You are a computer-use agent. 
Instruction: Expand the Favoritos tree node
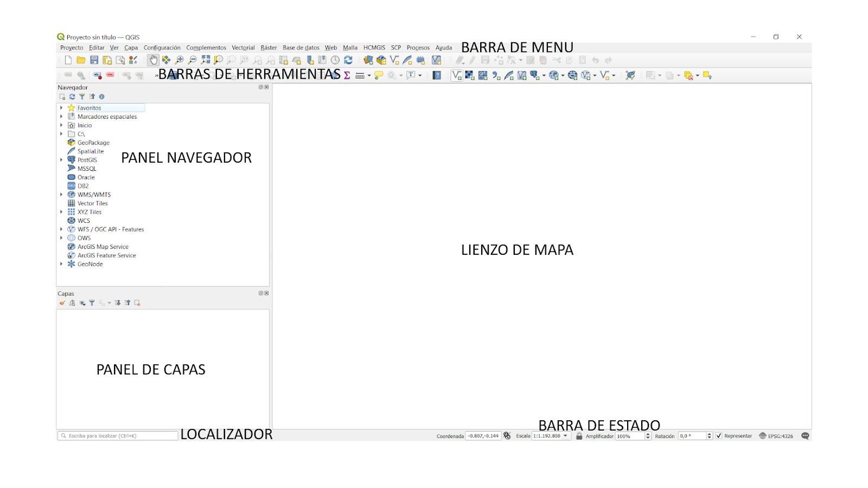(x=61, y=108)
